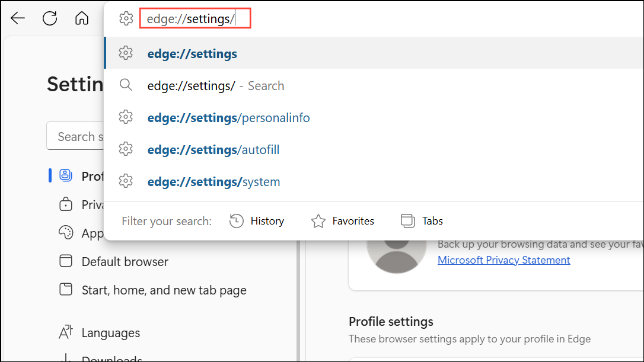
Task: Click the Start, home, new tab icon
Action: tap(66, 289)
